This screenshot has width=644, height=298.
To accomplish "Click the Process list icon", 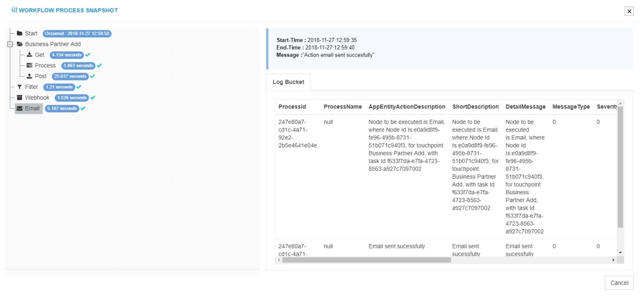I will (x=30, y=65).
